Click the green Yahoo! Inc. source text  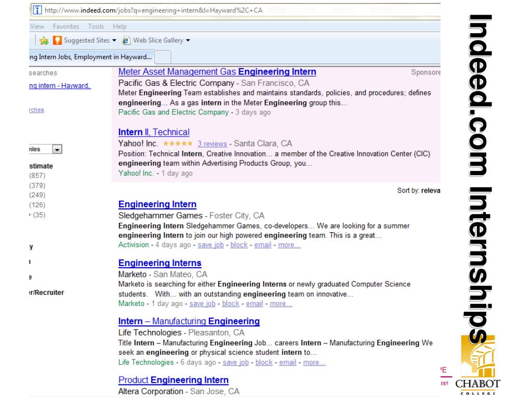pyautogui.click(x=136, y=174)
